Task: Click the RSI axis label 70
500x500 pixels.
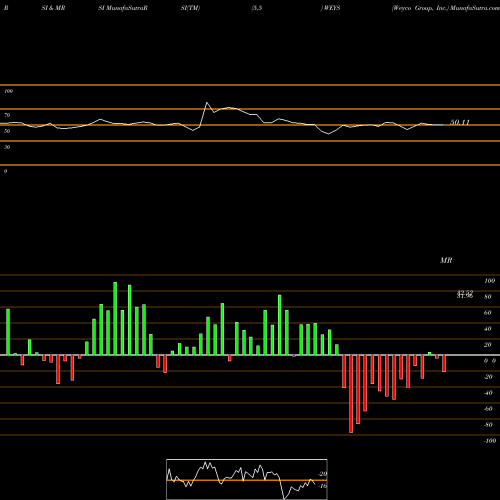Action: (7, 115)
